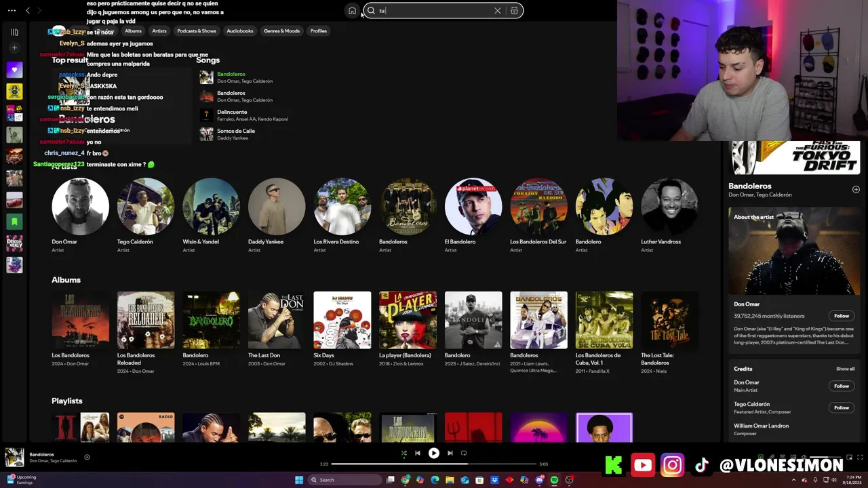Open Tego Calderón artist circle

click(146, 207)
